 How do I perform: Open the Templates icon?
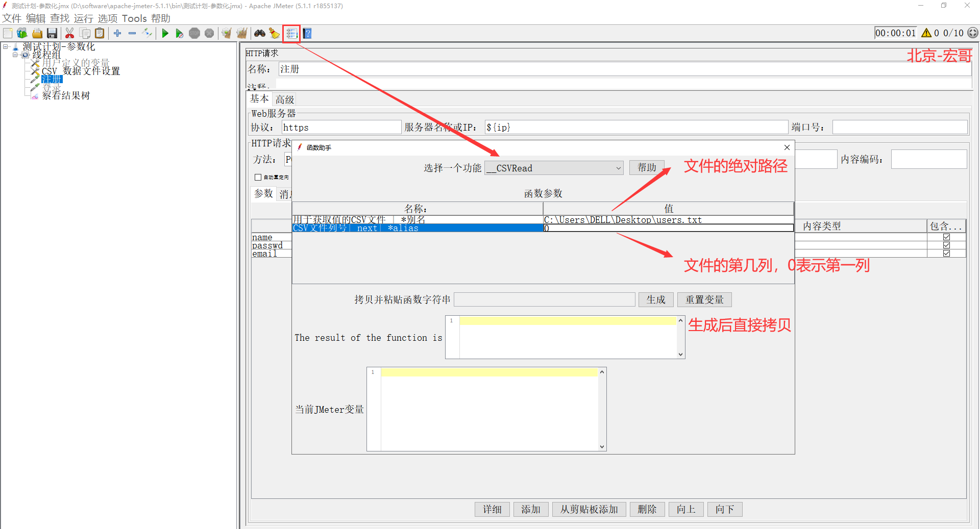(x=22, y=33)
